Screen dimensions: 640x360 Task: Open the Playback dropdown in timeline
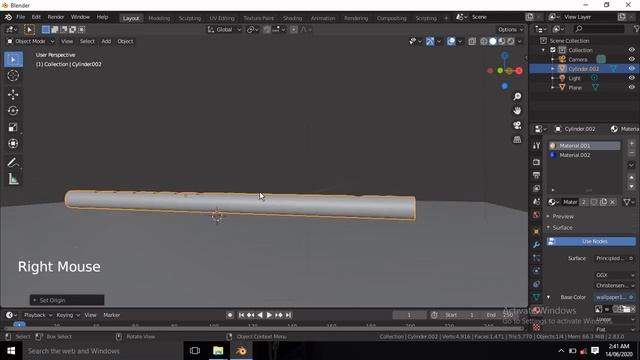tap(38, 315)
